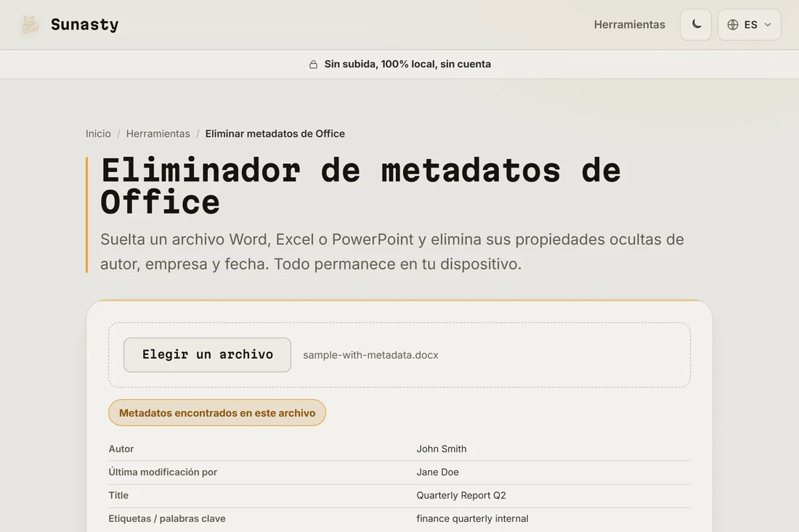Screen dimensions: 799x532
Task: Go to Inicio in the breadcrumb
Action: click(98, 134)
